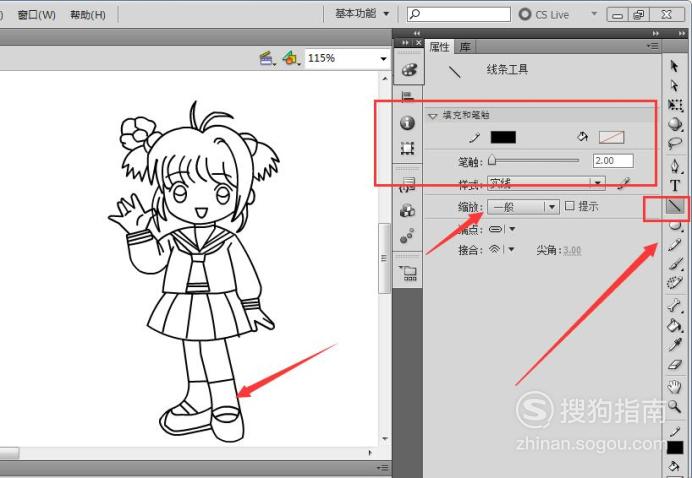Screen dimensions: 692x478
Task: Switch to the 属性 tab
Action: tap(439, 46)
